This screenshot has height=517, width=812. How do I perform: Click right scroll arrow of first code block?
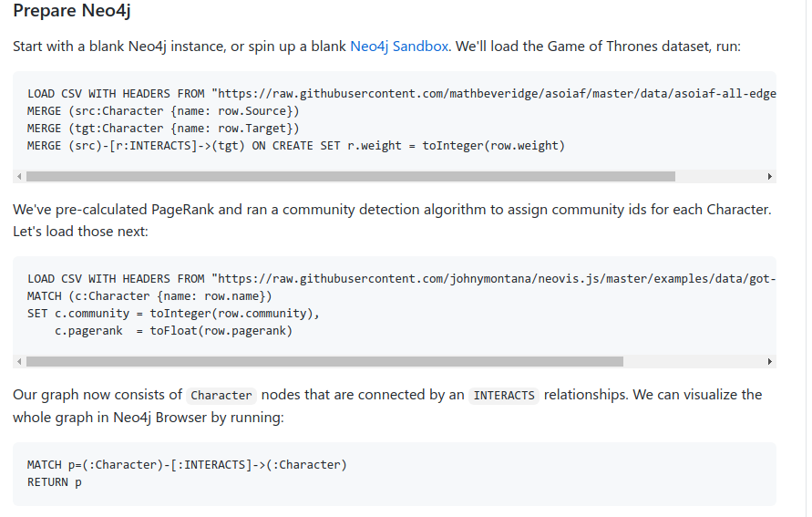pos(769,177)
